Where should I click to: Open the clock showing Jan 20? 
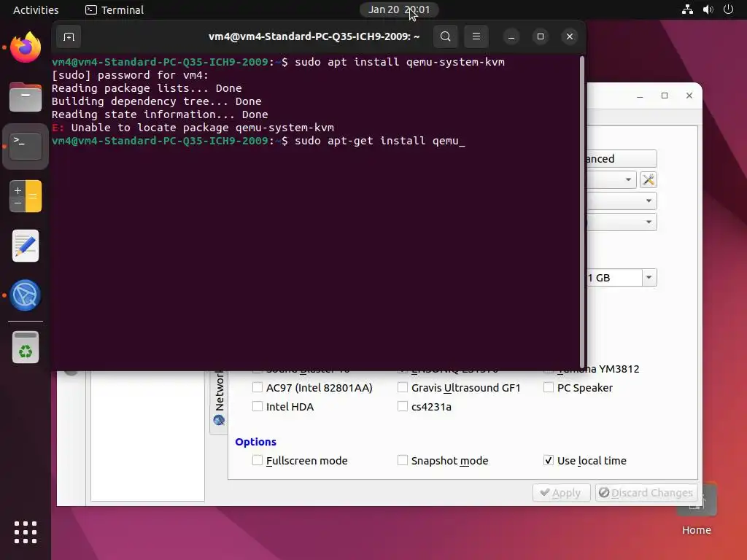pyautogui.click(x=399, y=9)
